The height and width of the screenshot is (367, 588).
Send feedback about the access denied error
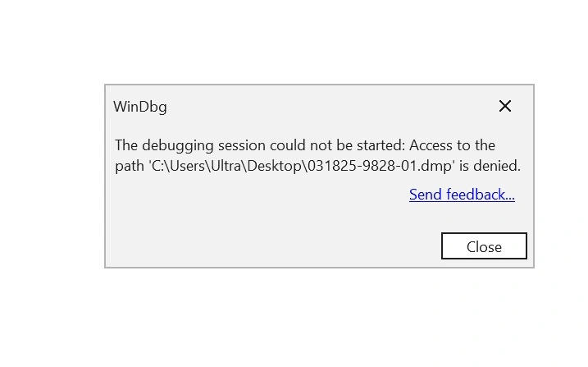point(462,195)
